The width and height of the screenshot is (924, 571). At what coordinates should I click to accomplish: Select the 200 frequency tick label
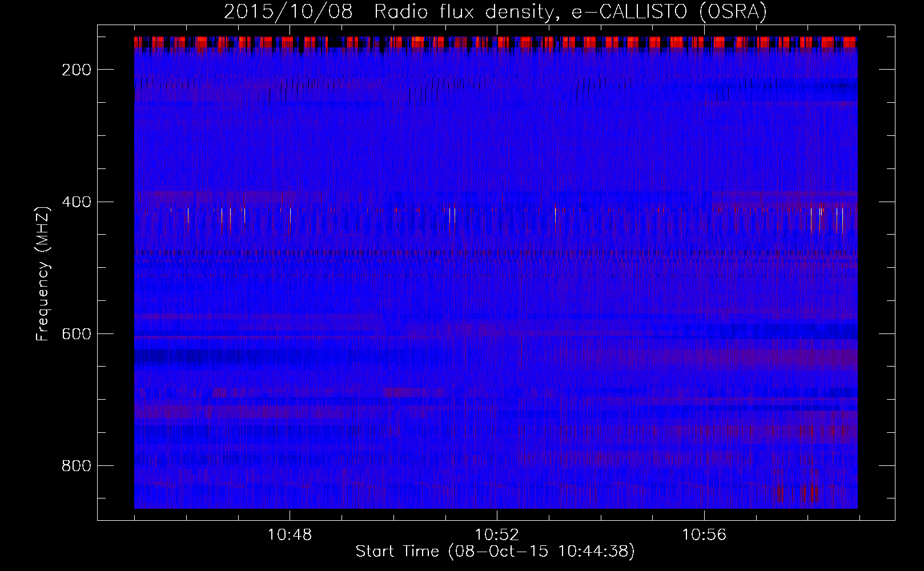(x=76, y=70)
